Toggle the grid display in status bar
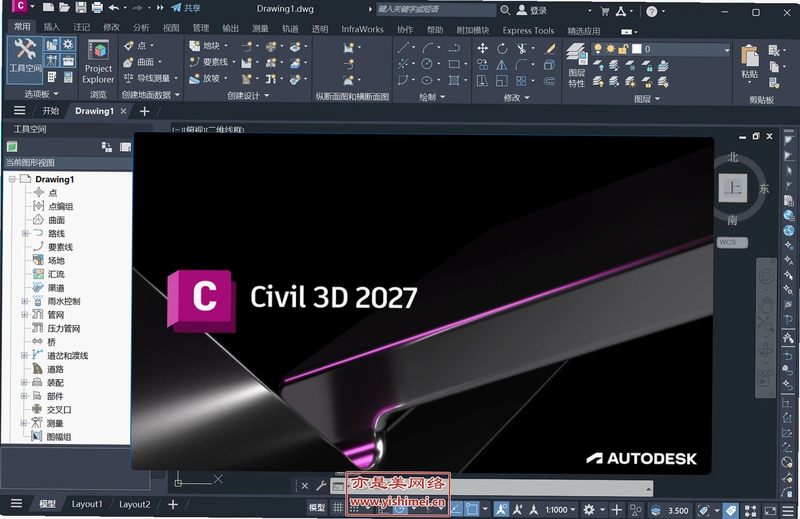800x519 pixels. click(x=338, y=507)
